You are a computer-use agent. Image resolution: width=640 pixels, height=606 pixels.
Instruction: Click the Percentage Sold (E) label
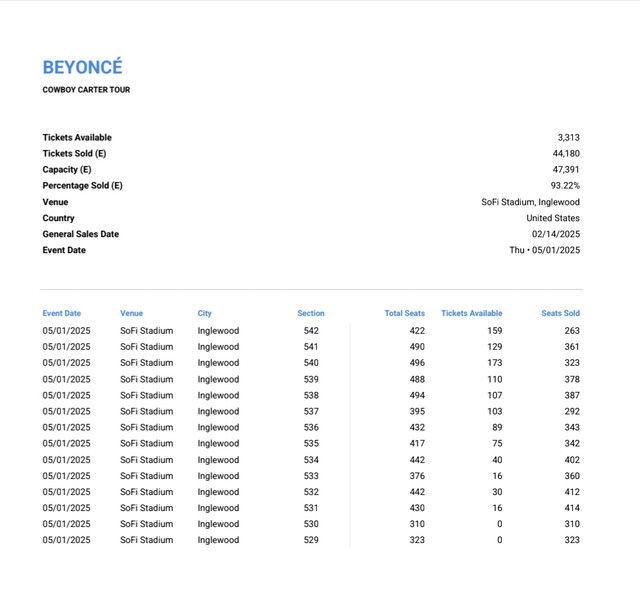point(82,186)
